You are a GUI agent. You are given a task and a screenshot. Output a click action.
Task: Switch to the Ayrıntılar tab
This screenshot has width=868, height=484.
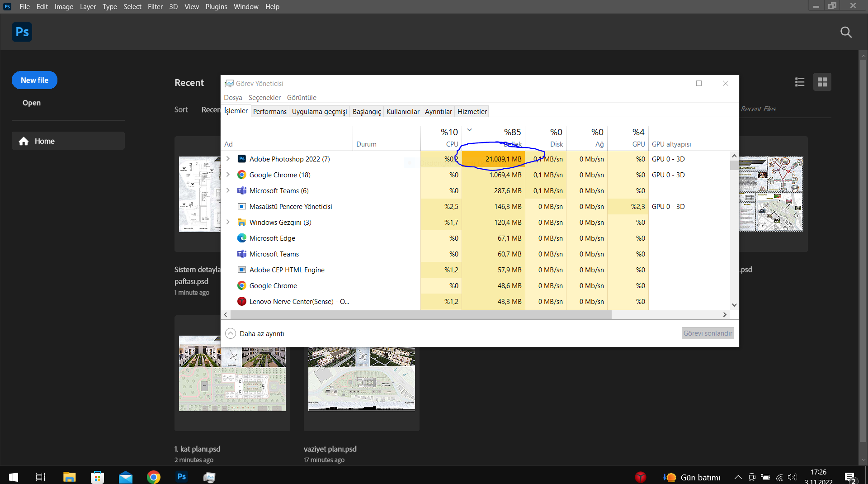click(x=439, y=112)
